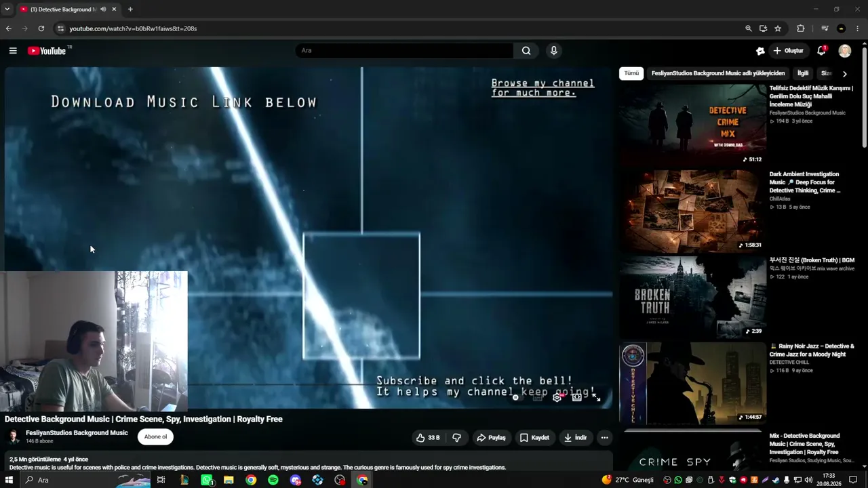This screenshot has width=868, height=488.
Task: Open Rainy Noir Jazz video thumbnail
Action: pos(692,383)
